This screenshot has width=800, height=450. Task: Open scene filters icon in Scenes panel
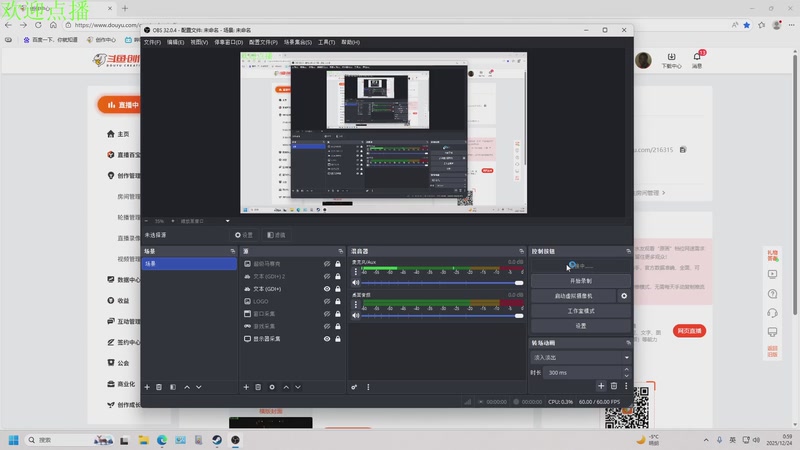pos(173,387)
